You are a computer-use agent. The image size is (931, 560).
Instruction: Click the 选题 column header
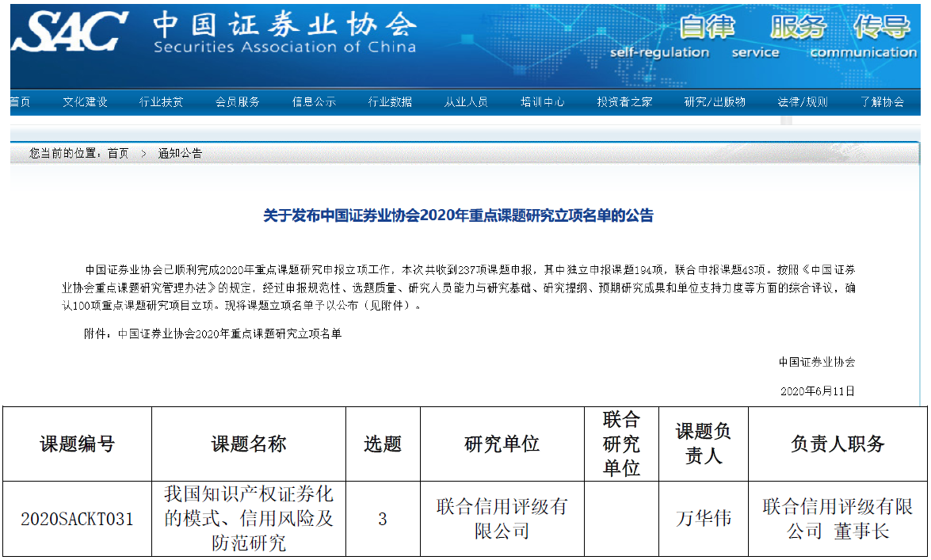click(383, 444)
